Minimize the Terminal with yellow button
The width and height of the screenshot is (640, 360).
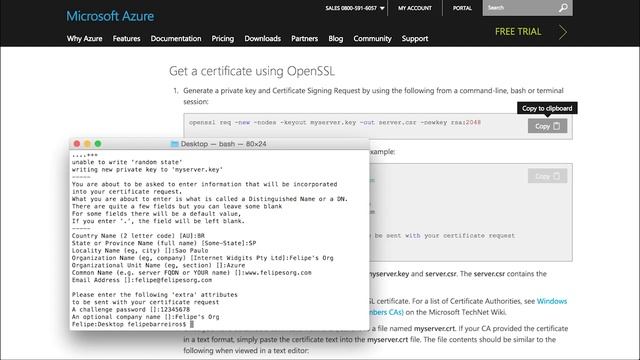(87, 144)
